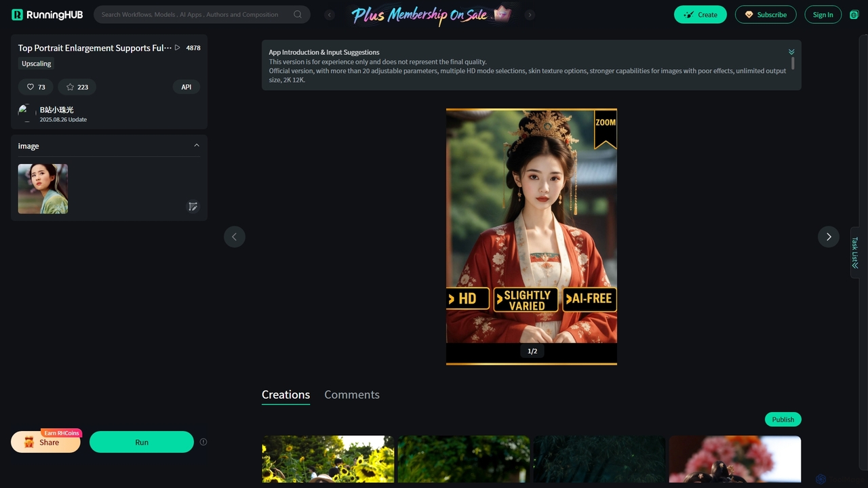Open the dark teal creation thumbnail
The image size is (868, 488).
tap(599, 460)
